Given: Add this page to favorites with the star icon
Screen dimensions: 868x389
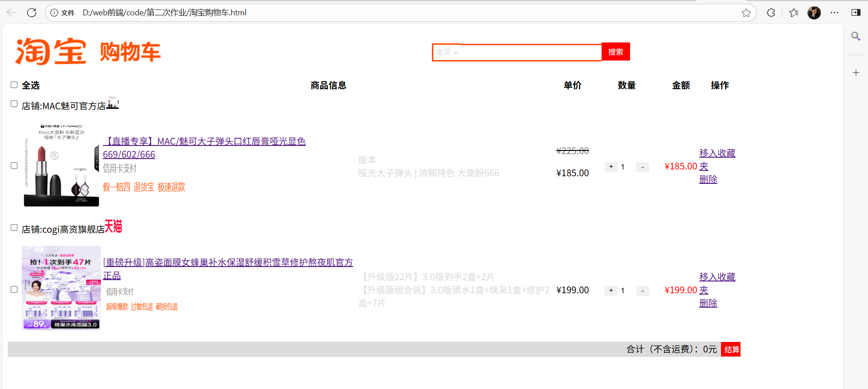Looking at the screenshot, I should [746, 13].
